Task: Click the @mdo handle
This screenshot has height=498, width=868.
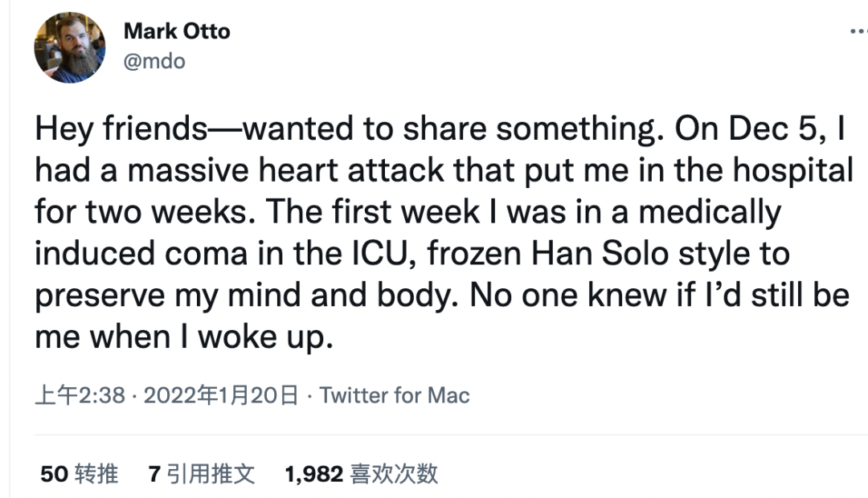Action: pos(155,60)
